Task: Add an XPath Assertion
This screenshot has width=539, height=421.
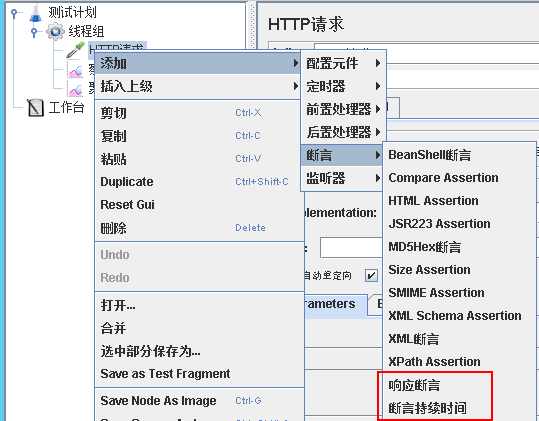Action: 459,362
